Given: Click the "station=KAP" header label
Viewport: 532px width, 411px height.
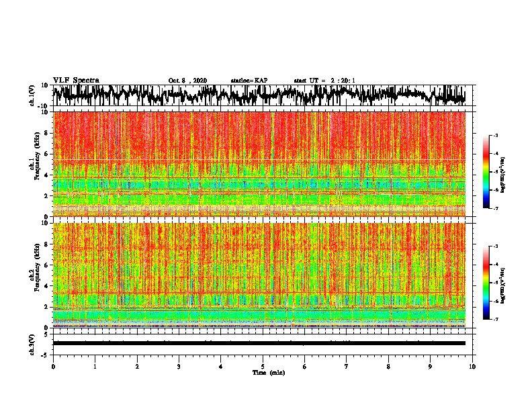Looking at the screenshot, I should [249, 81].
